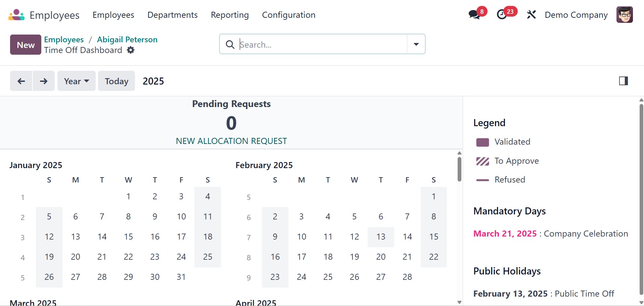This screenshot has width=644, height=306.
Task: Open the activities clock icon
Action: click(502, 14)
